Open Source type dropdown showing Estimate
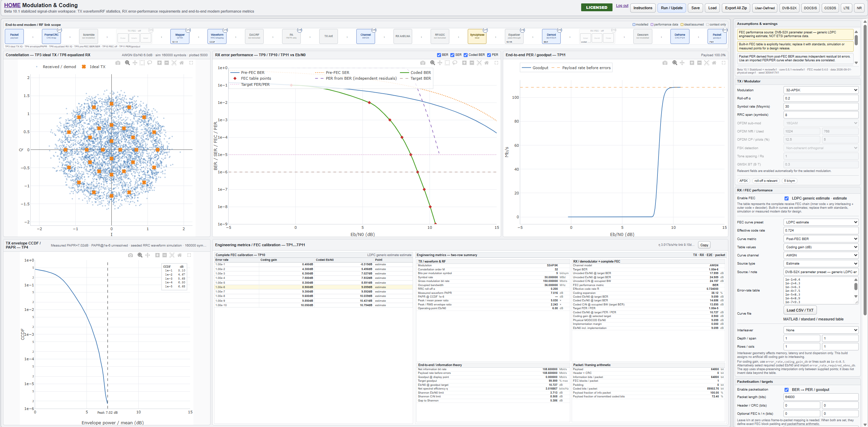 (x=821, y=263)
